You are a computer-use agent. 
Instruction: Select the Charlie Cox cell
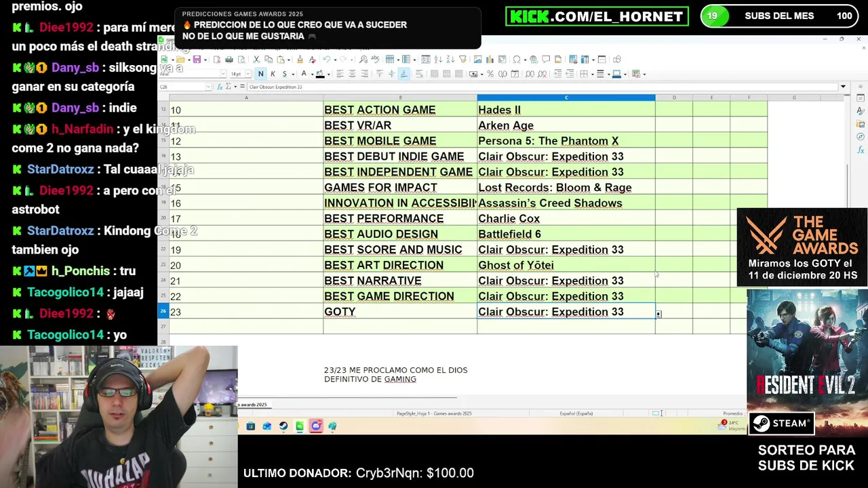566,218
